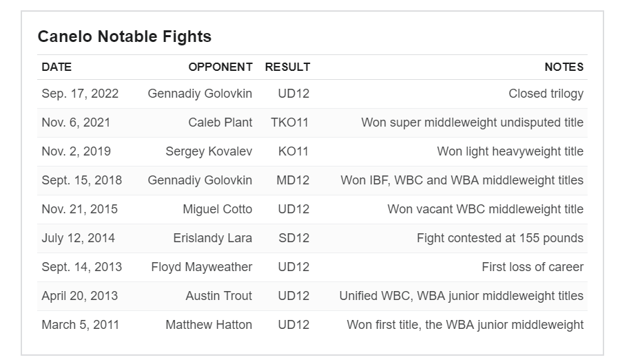The width and height of the screenshot is (620, 364).
Task: Select Miguel Cotto opponent cell
Action: pyautogui.click(x=218, y=209)
